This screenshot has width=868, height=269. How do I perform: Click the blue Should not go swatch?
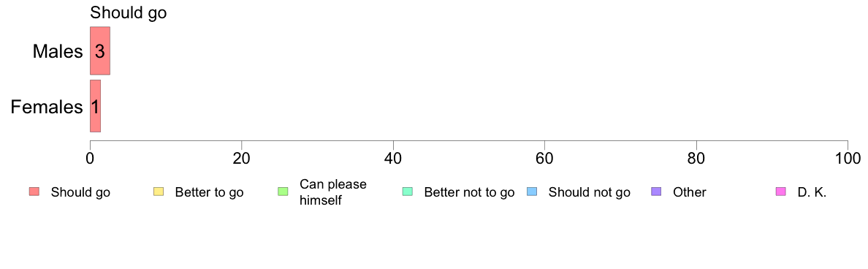pos(532,192)
